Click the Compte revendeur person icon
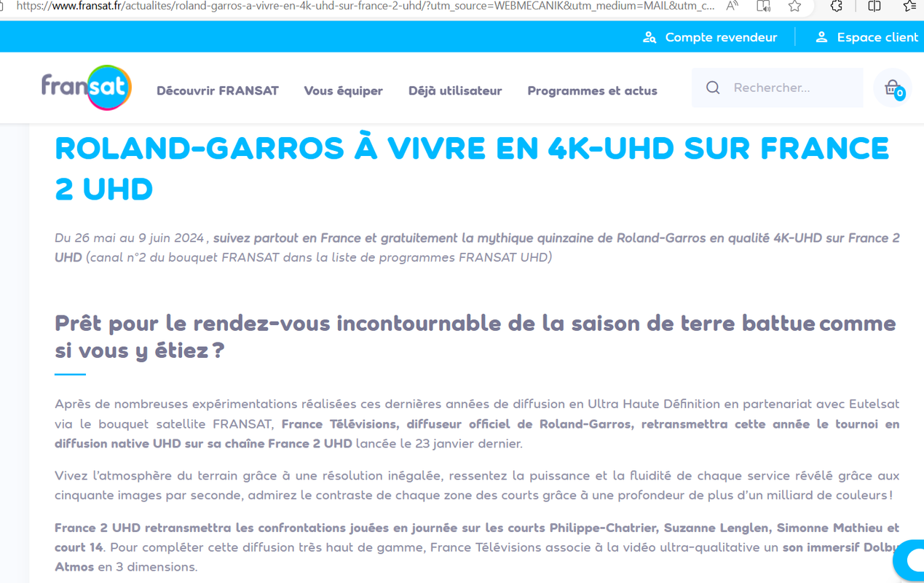Image resolution: width=924 pixels, height=583 pixels. pos(649,37)
